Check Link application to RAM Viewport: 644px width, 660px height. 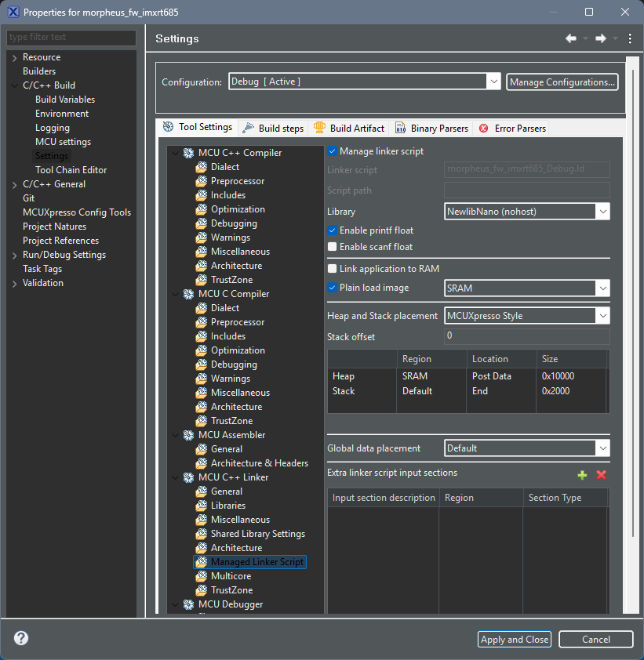[x=333, y=268]
